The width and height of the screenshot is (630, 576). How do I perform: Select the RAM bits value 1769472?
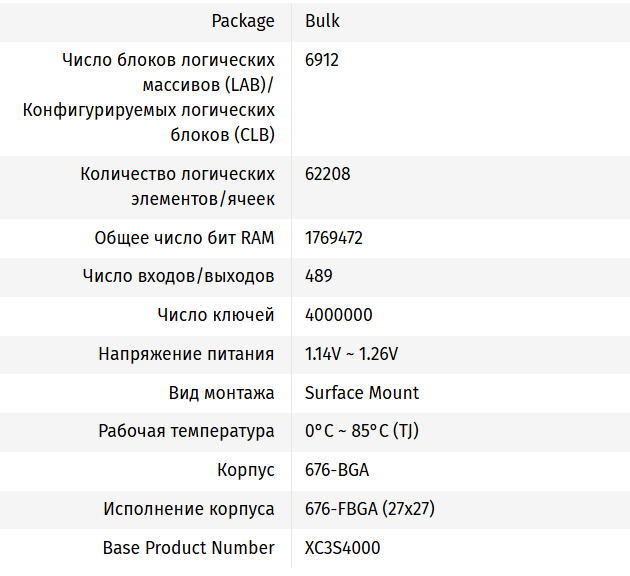tap(333, 238)
